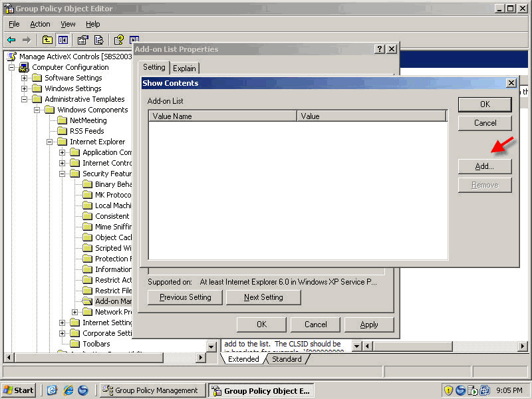
Task: Select the Binary Behavior tree item
Action: (113, 184)
